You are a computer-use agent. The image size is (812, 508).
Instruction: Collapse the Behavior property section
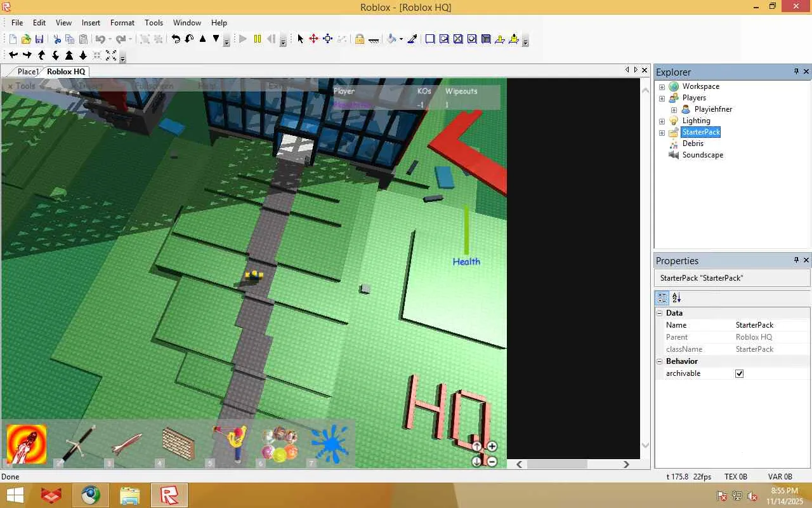point(660,361)
